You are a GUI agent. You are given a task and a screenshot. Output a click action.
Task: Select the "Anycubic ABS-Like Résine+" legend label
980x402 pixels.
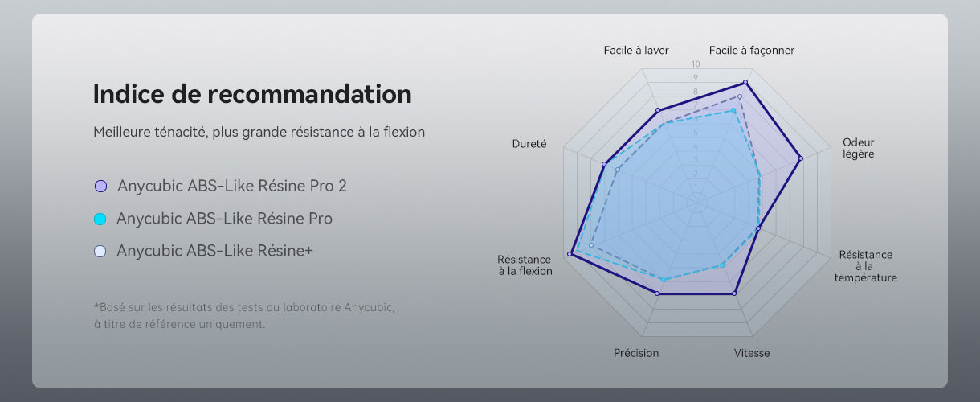[214, 251]
